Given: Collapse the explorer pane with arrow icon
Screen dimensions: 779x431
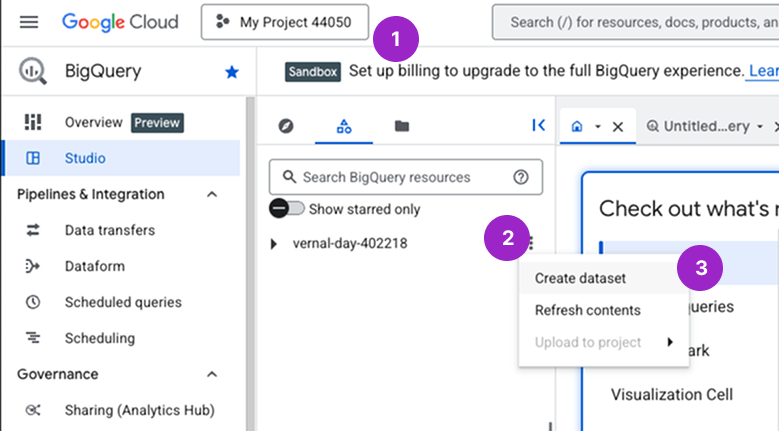Looking at the screenshot, I should 539,125.
